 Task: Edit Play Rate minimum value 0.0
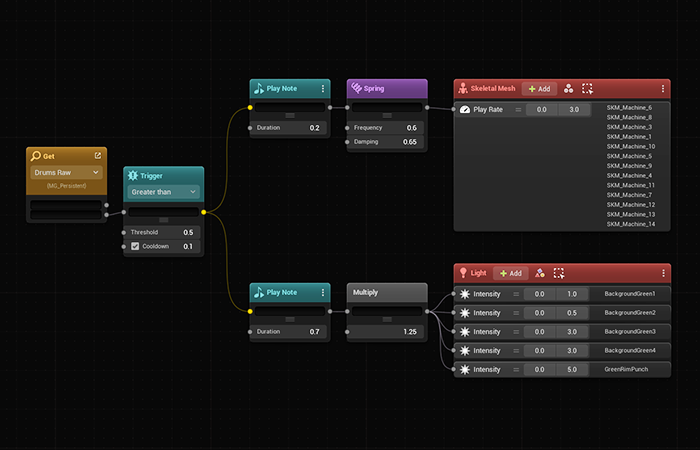point(542,109)
